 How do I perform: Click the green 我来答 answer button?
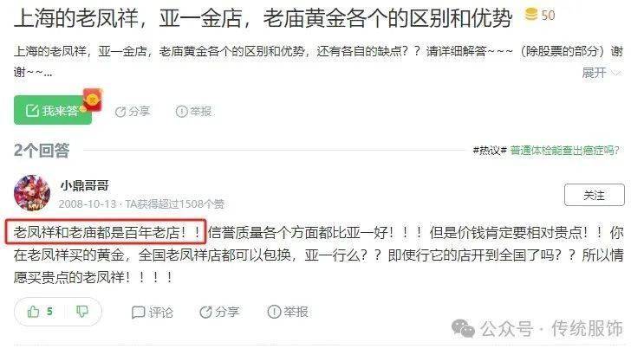(53, 110)
